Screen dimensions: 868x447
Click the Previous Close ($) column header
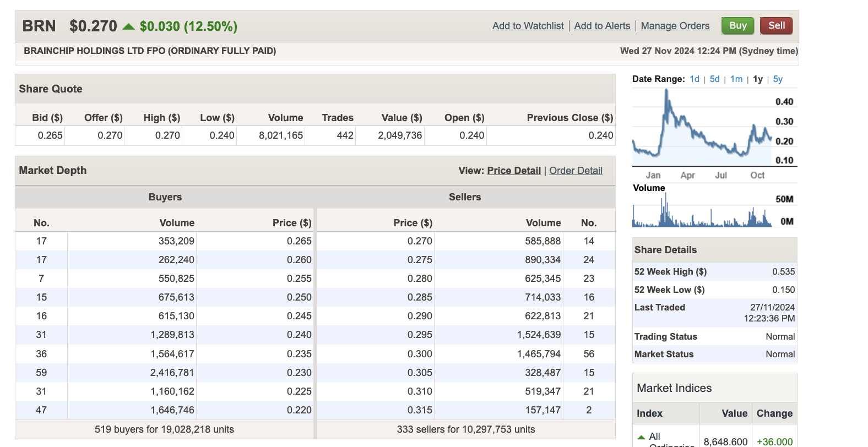(x=570, y=118)
